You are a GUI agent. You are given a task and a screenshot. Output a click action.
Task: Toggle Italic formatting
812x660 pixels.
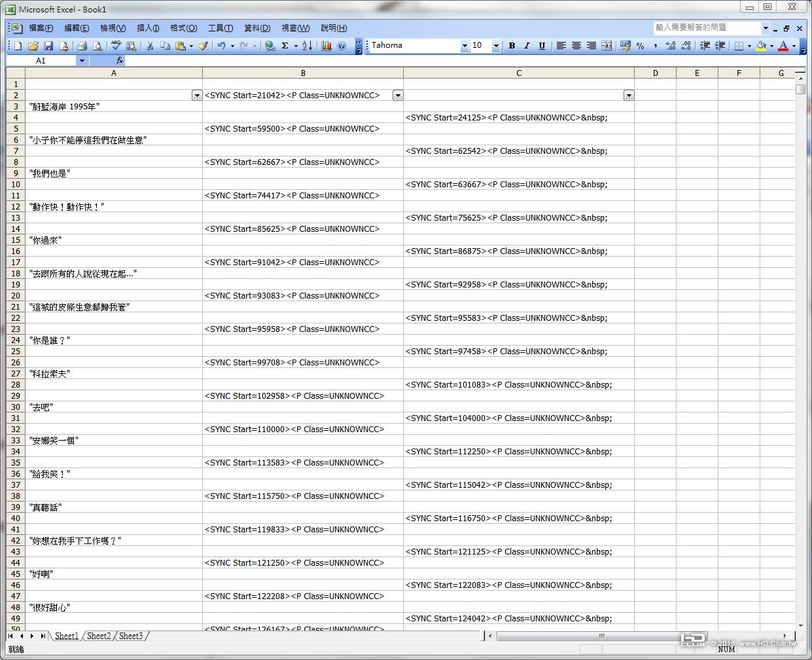pyautogui.click(x=527, y=46)
